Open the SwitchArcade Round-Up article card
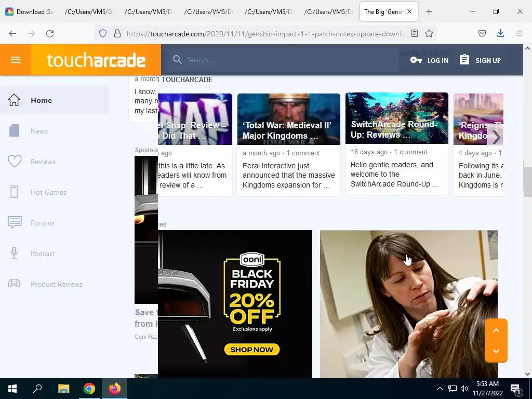The height and width of the screenshot is (399, 532). pos(396,144)
